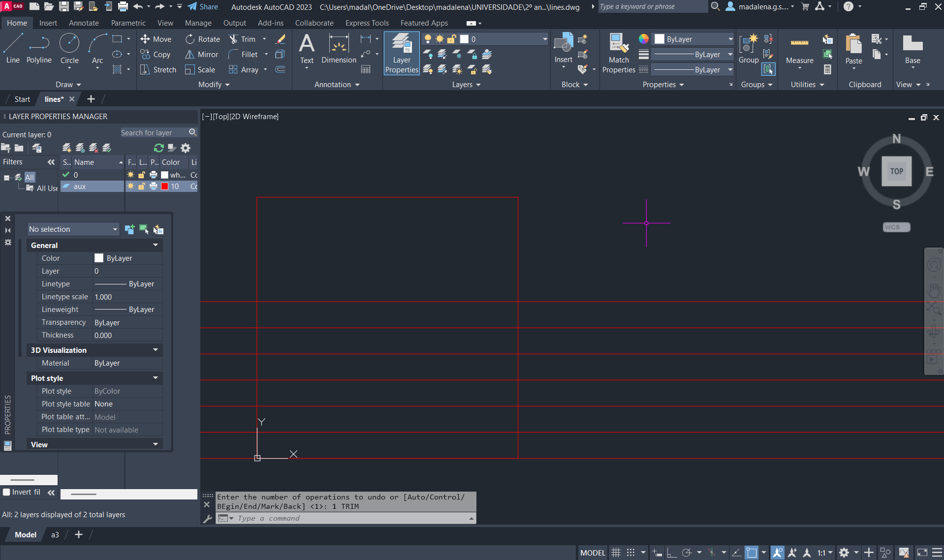
Task: Click the red color swatch of aux layer
Action: [x=165, y=187]
